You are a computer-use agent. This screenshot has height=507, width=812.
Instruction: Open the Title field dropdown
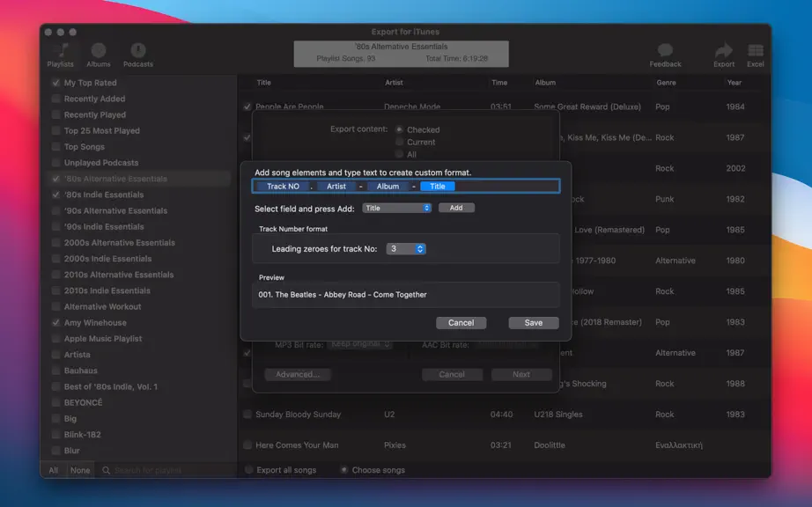pos(396,208)
